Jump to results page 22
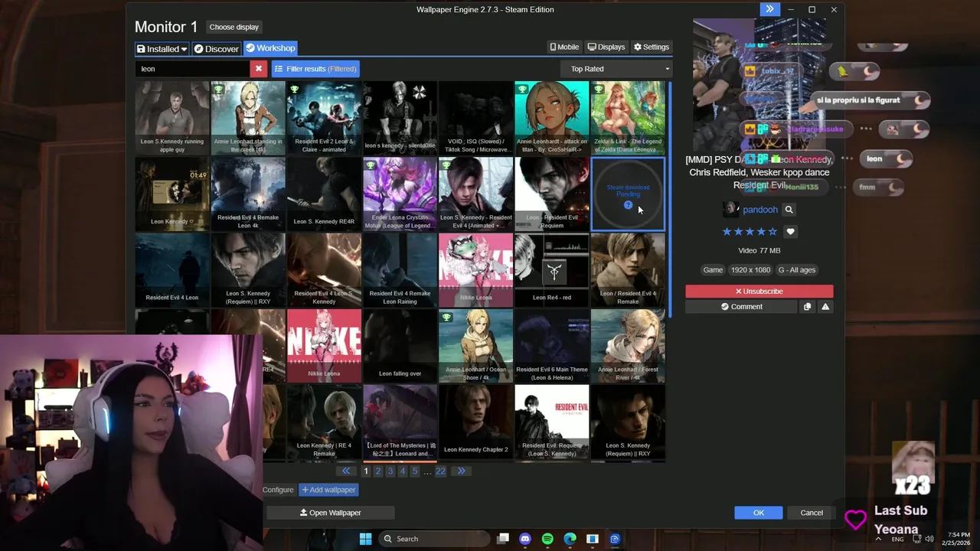 coord(440,471)
